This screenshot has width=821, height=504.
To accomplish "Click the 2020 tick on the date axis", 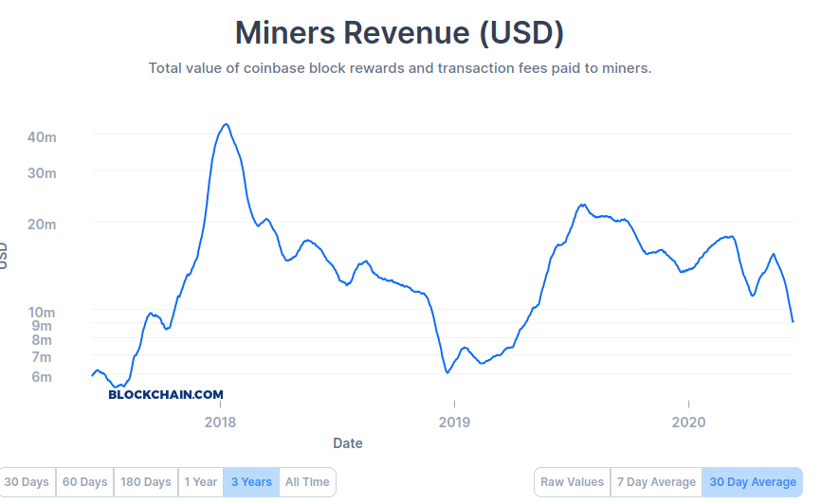I will coord(688,422).
